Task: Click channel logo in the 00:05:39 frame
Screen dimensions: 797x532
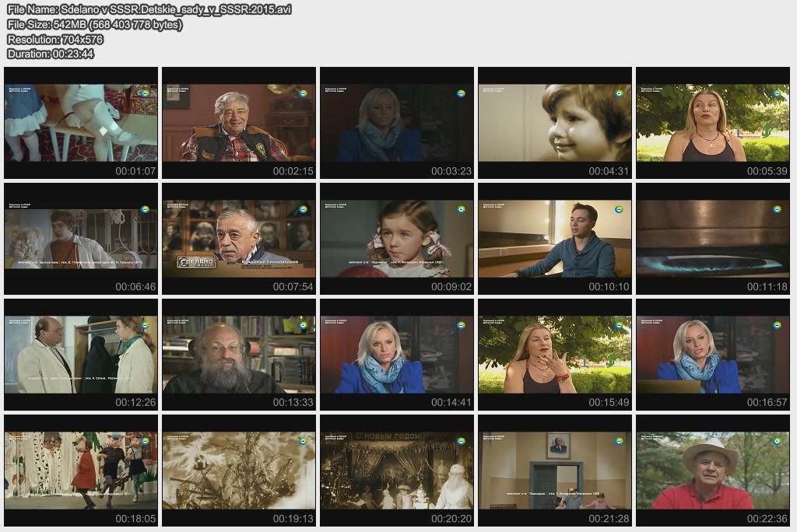Action: (x=777, y=93)
